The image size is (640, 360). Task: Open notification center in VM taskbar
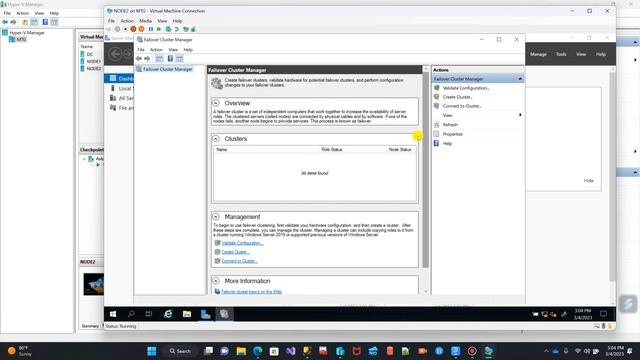click(x=603, y=314)
